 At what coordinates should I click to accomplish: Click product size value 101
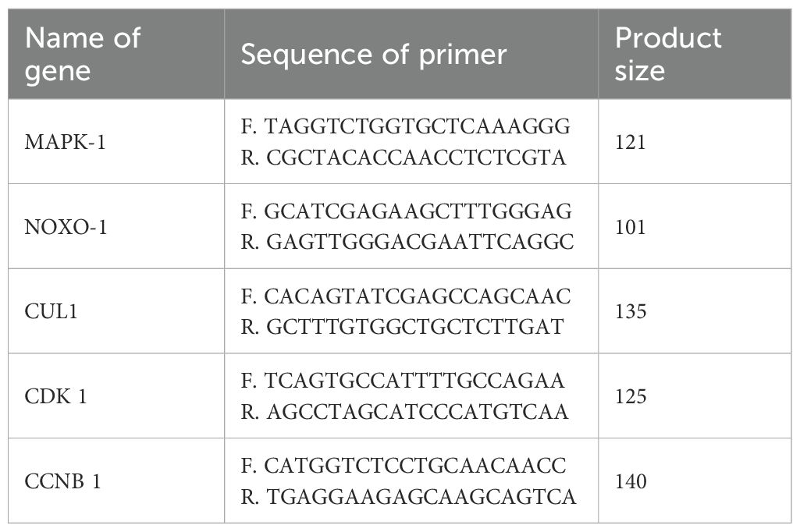pos(631,227)
